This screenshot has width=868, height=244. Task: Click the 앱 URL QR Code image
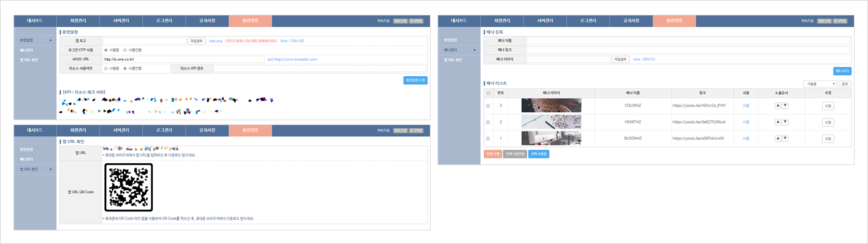(129, 187)
